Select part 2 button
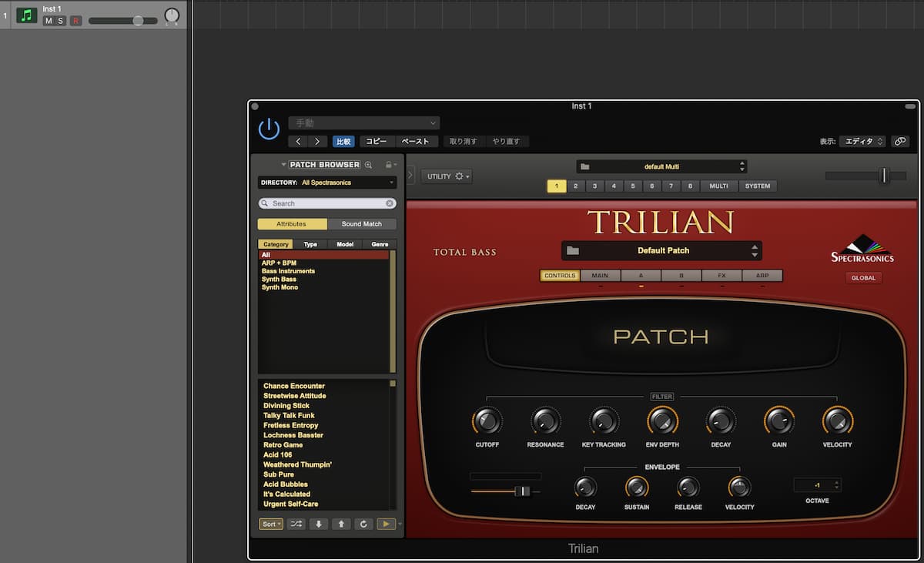The height and width of the screenshot is (563, 924). [575, 186]
